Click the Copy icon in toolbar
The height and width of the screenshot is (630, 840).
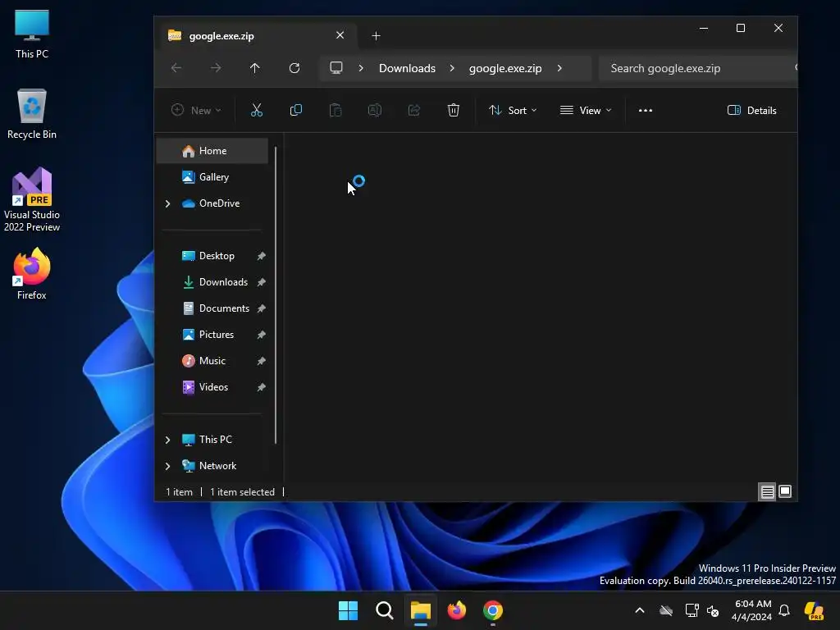pos(295,111)
